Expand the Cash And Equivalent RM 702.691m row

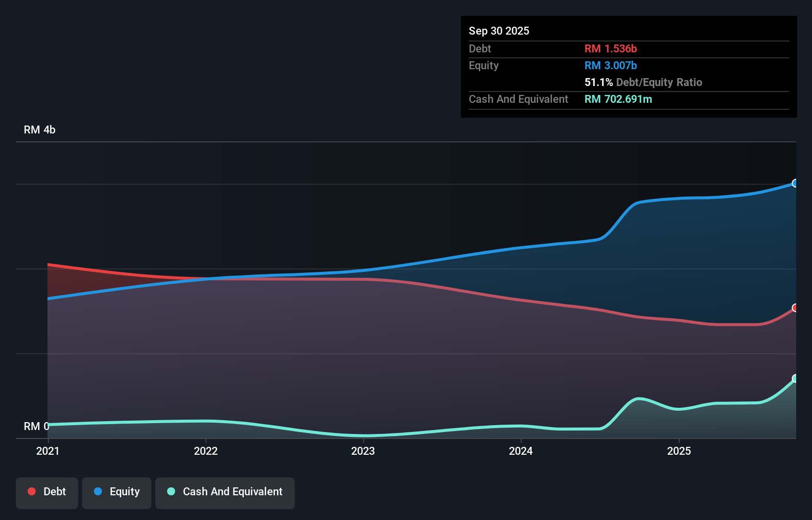[x=618, y=99]
